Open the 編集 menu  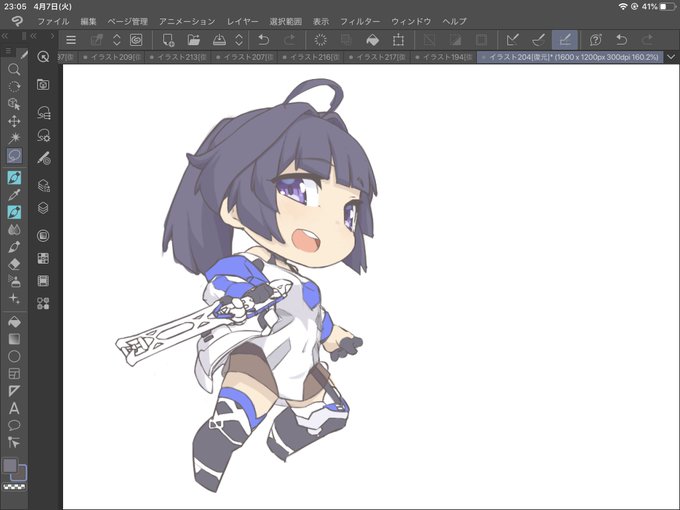click(x=88, y=21)
